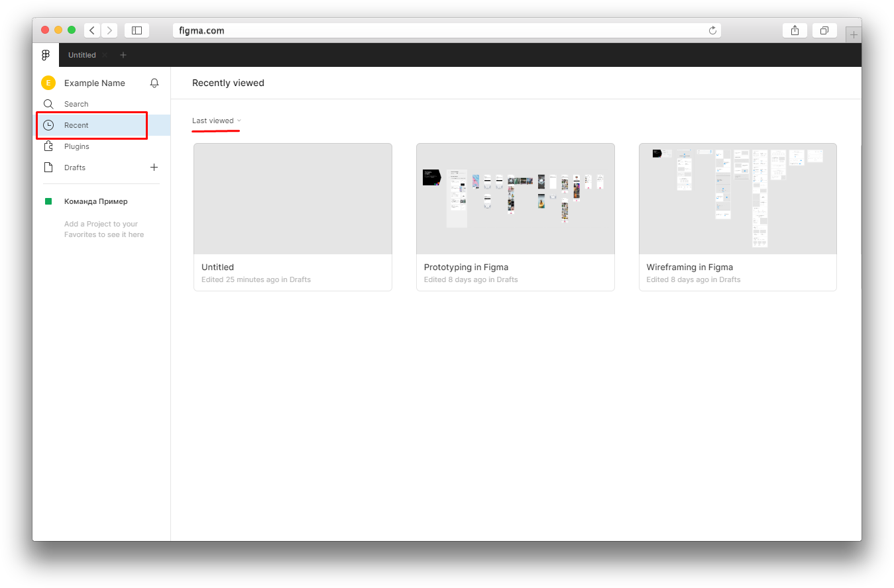
Task: Click the figma.com address bar
Action: 447,30
